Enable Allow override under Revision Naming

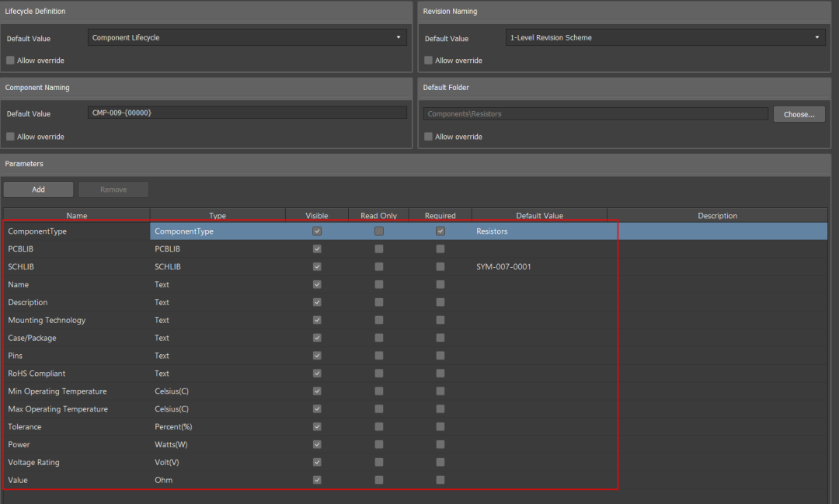[x=428, y=61]
